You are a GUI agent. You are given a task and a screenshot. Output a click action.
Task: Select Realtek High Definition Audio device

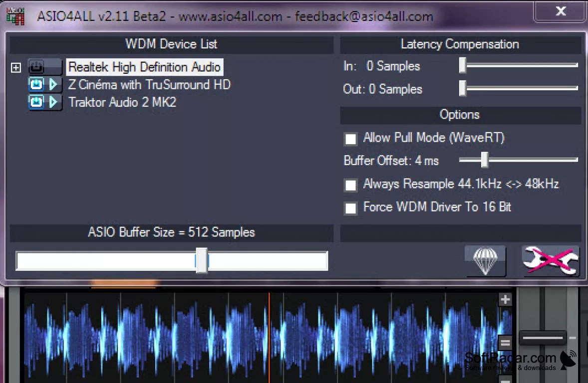144,67
